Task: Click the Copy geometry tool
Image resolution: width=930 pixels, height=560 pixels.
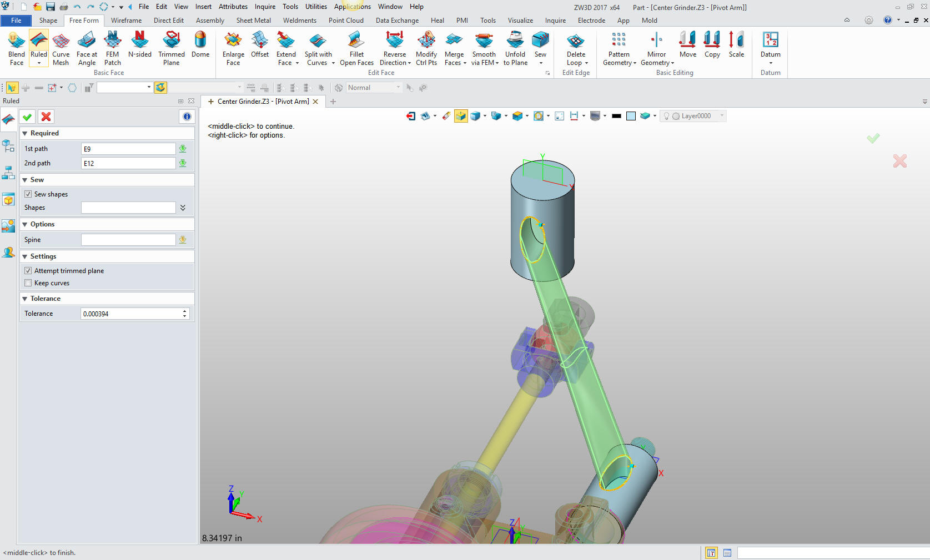Action: [x=712, y=44]
